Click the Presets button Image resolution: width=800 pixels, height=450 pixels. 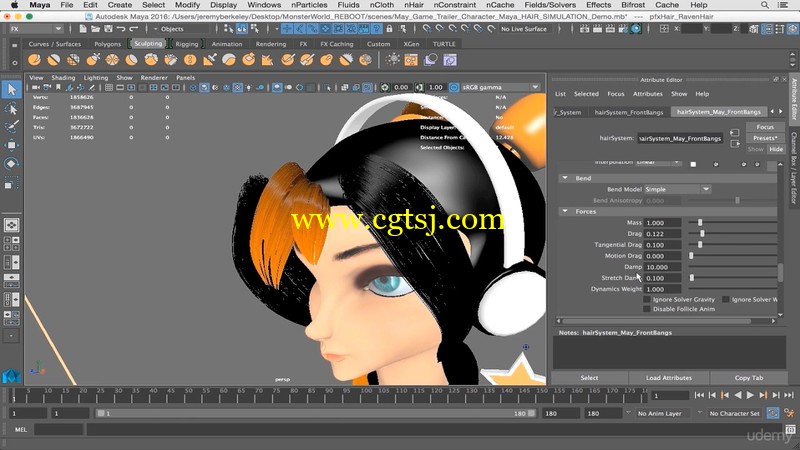[x=765, y=138]
